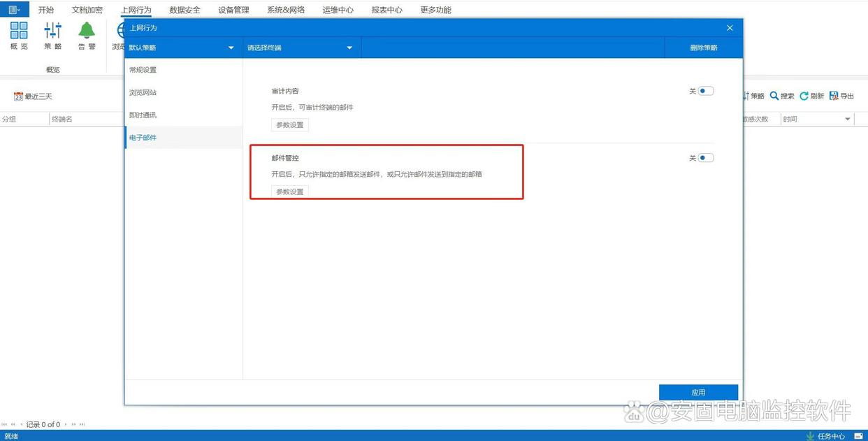Open the 设备管理 ribbon tab

(x=233, y=10)
